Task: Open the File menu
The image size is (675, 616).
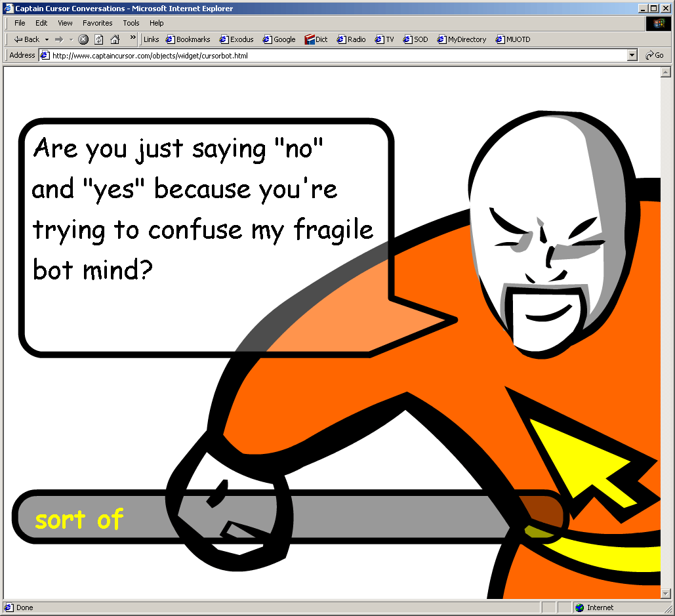Action: (20, 23)
